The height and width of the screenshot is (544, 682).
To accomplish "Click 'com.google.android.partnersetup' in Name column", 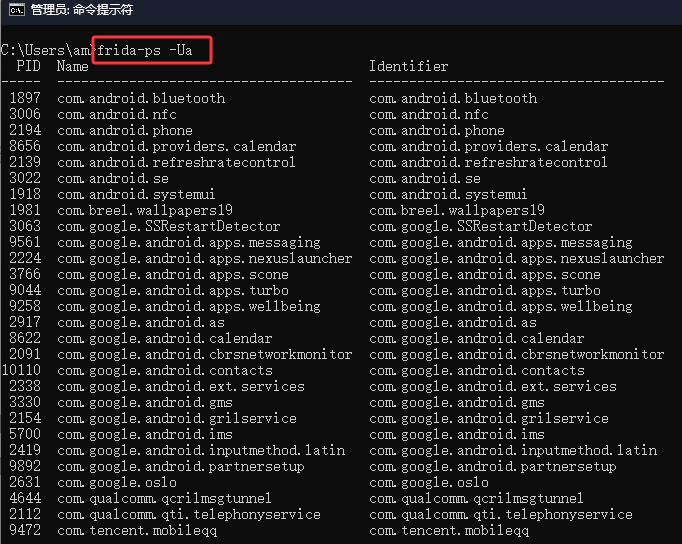I will click(181, 467).
